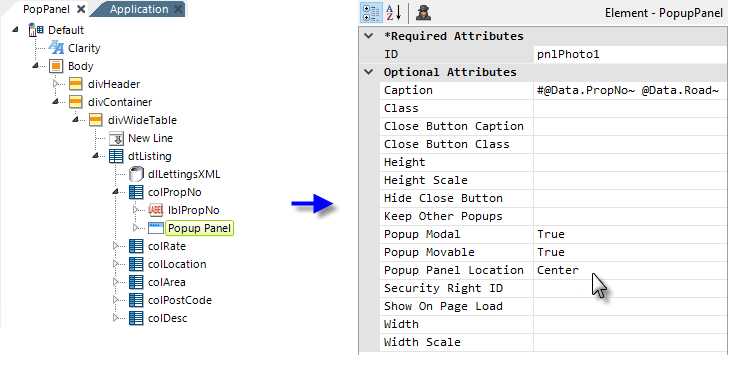Click the divHeader division icon
The image size is (730, 377).
(x=75, y=84)
